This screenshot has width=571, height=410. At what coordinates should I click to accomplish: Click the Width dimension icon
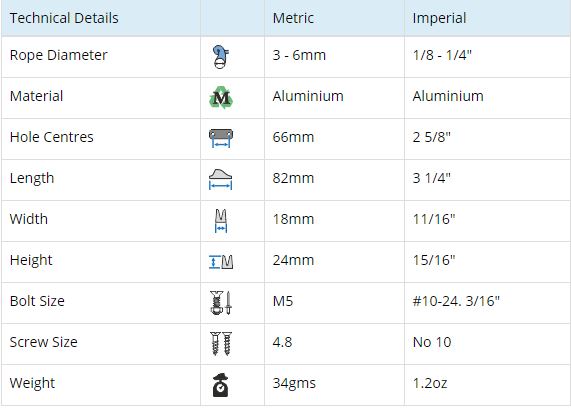[221, 221]
